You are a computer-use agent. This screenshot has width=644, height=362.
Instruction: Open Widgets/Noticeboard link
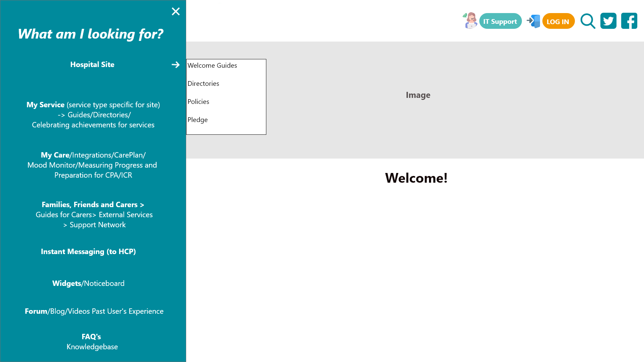click(88, 284)
